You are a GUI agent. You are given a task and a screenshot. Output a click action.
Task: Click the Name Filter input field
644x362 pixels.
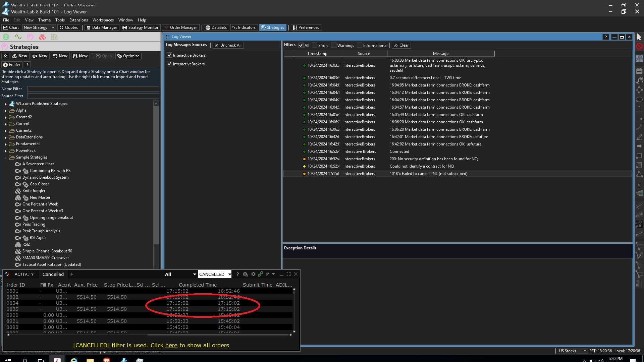[93, 89]
